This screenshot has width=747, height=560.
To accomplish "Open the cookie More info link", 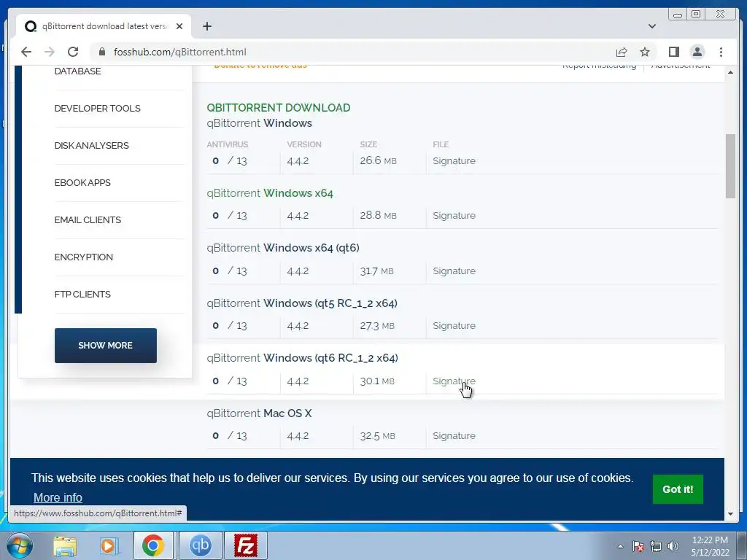I will pos(58,497).
